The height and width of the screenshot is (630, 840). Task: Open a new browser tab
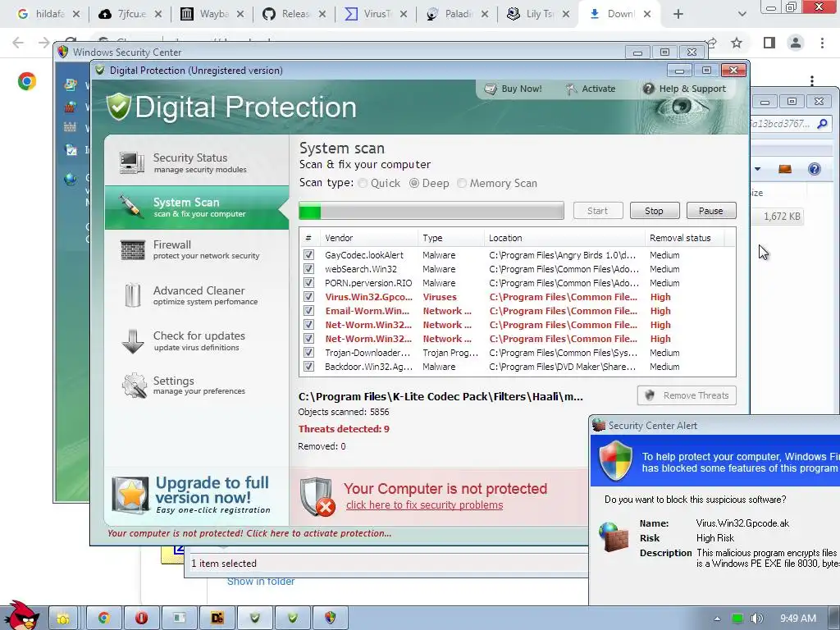coord(678,15)
